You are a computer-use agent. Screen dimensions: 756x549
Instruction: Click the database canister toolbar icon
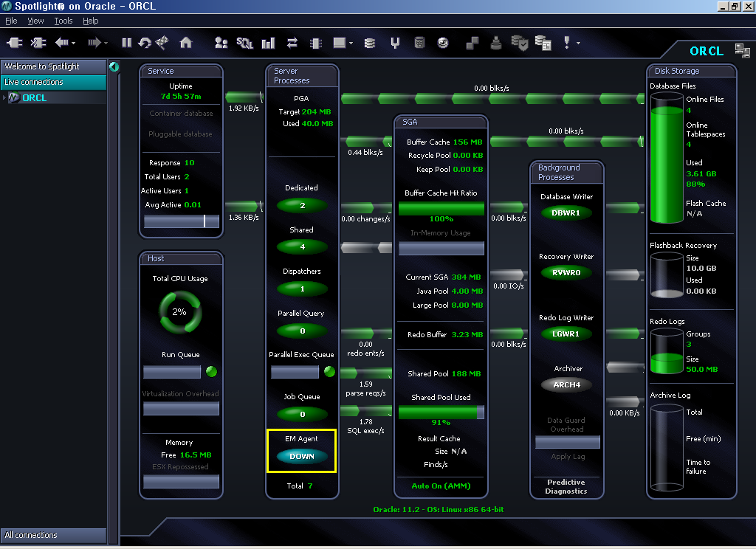click(419, 43)
